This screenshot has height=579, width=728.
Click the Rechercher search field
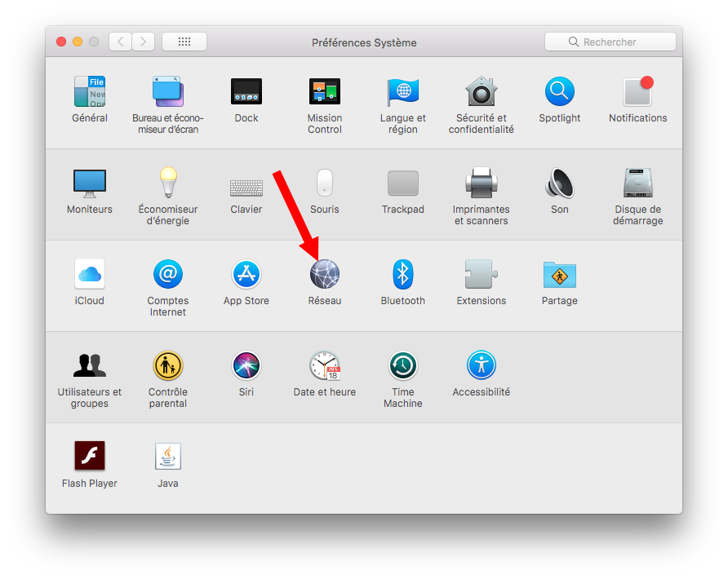pyautogui.click(x=610, y=42)
